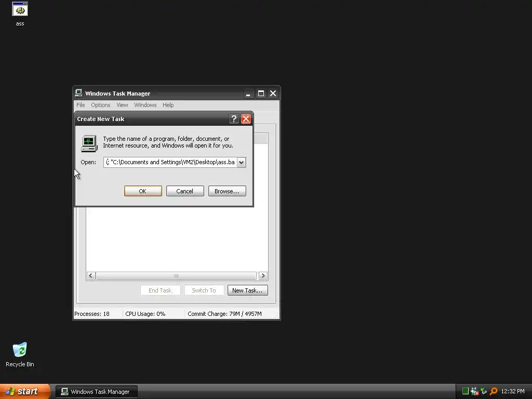This screenshot has height=399, width=532.
Task: Close the Windows Task Manager window
Action: tap(273, 94)
